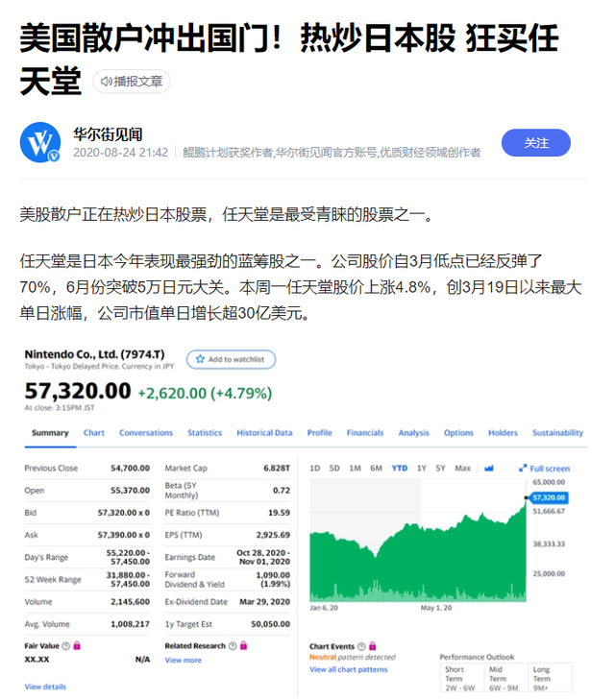The image size is (615, 700).
Task: Open the Sustainability tab
Action: [x=557, y=433]
